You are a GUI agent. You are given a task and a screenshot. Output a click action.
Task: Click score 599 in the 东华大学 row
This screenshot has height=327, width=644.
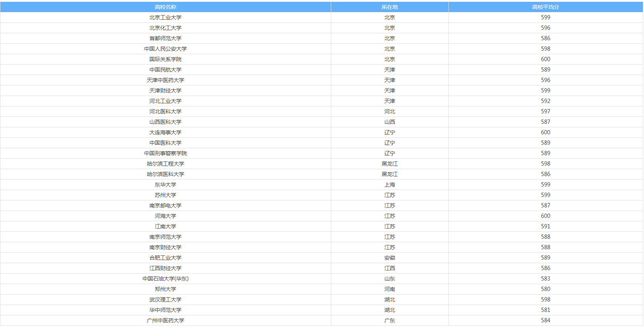(x=545, y=185)
